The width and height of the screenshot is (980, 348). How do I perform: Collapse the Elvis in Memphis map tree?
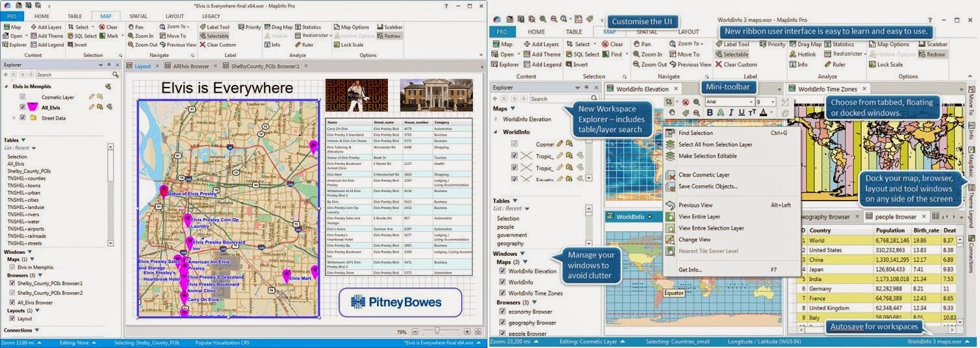point(6,86)
